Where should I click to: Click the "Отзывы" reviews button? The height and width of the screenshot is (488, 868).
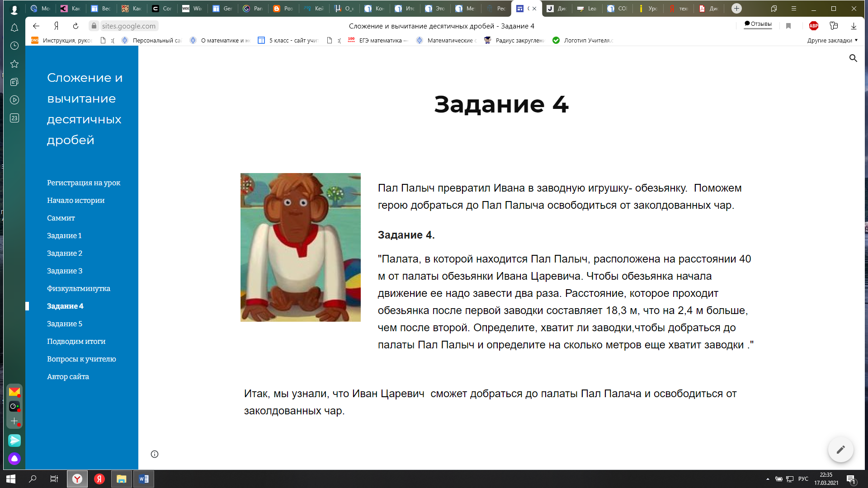(758, 24)
